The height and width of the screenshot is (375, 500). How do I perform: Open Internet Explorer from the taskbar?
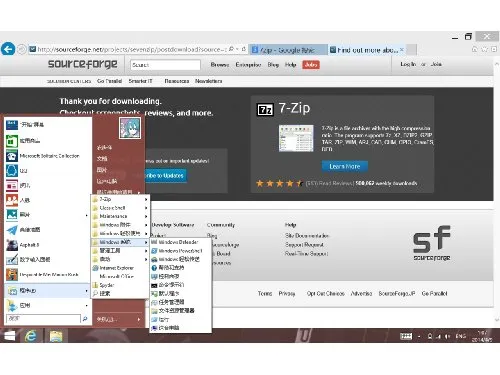pos(31,336)
